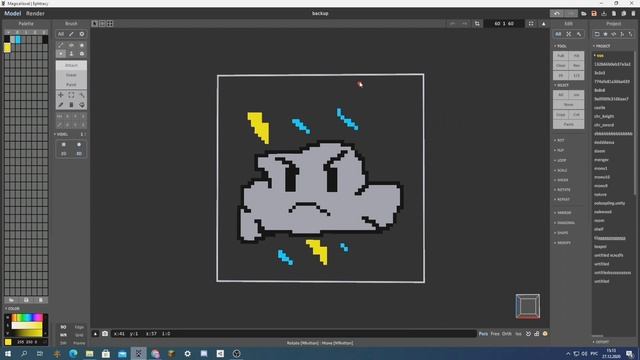Switch to the Model tab
Screen dimensions: 640x360
12,13
